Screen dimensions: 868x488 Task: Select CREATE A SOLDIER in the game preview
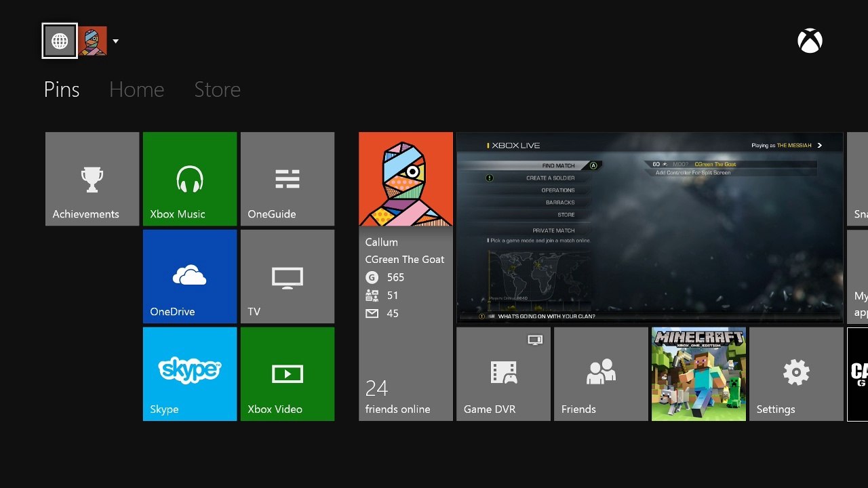[x=551, y=178]
